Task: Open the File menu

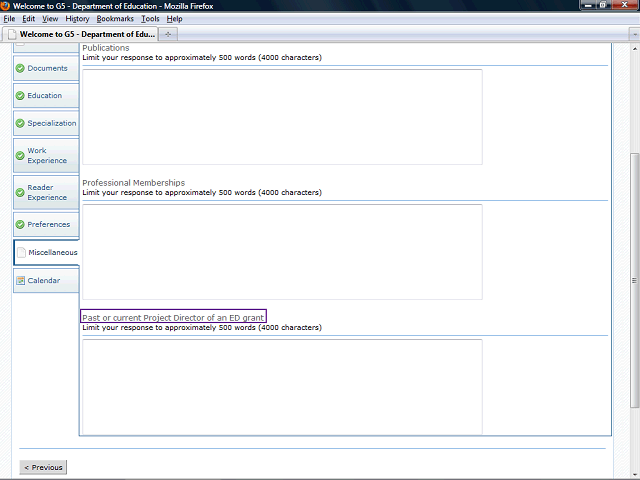Action: 9,19
